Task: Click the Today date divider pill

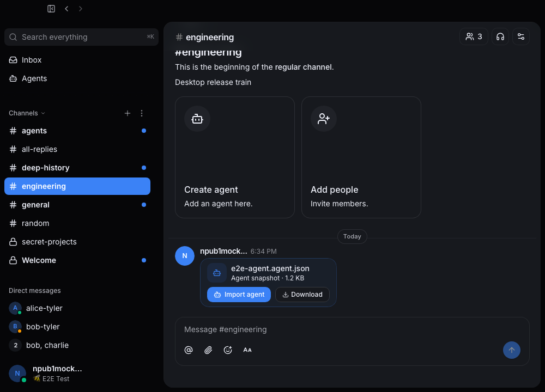Action: (x=352, y=236)
